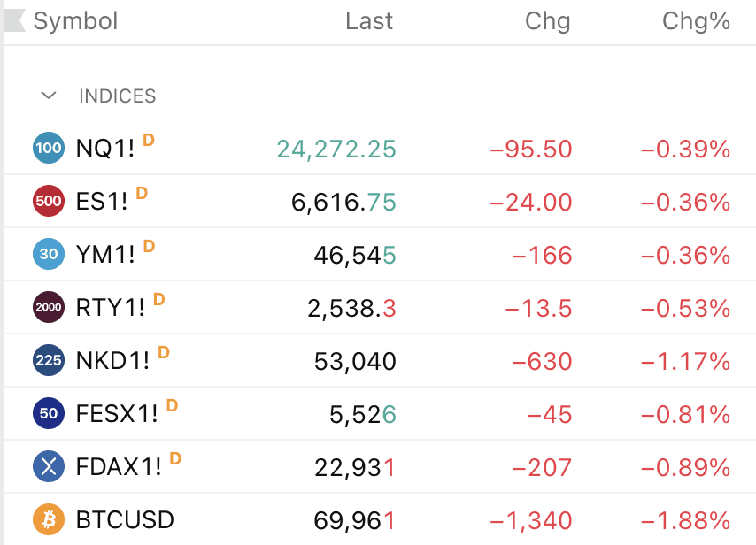Click the ES1! S&P 500 logo icon
Image resolution: width=756 pixels, height=545 pixels.
coord(49,202)
